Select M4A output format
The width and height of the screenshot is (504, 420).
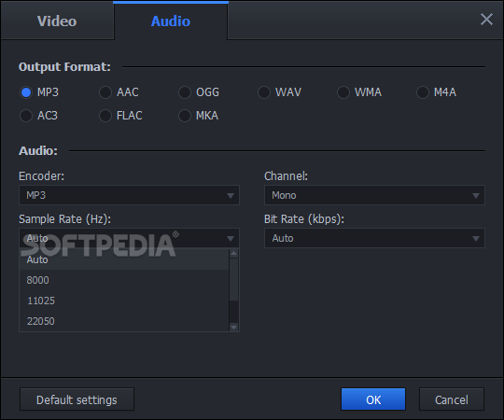tap(436, 92)
